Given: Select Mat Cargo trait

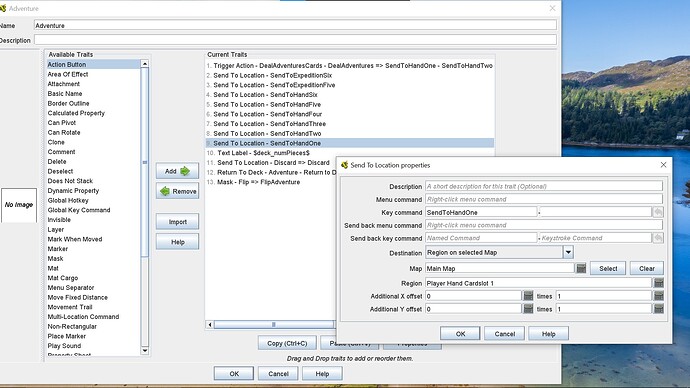Looking at the screenshot, I should tap(62, 278).
